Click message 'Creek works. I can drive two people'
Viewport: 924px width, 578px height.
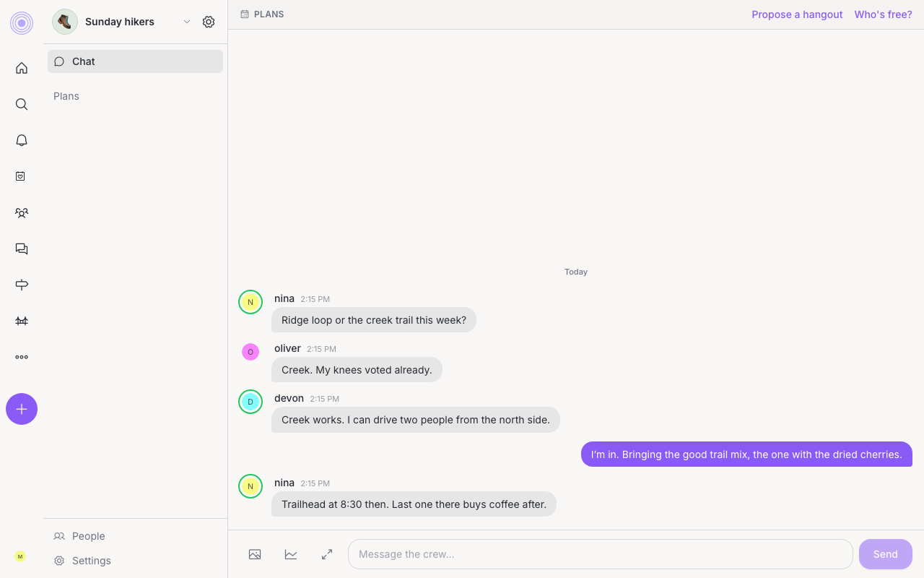point(416,420)
